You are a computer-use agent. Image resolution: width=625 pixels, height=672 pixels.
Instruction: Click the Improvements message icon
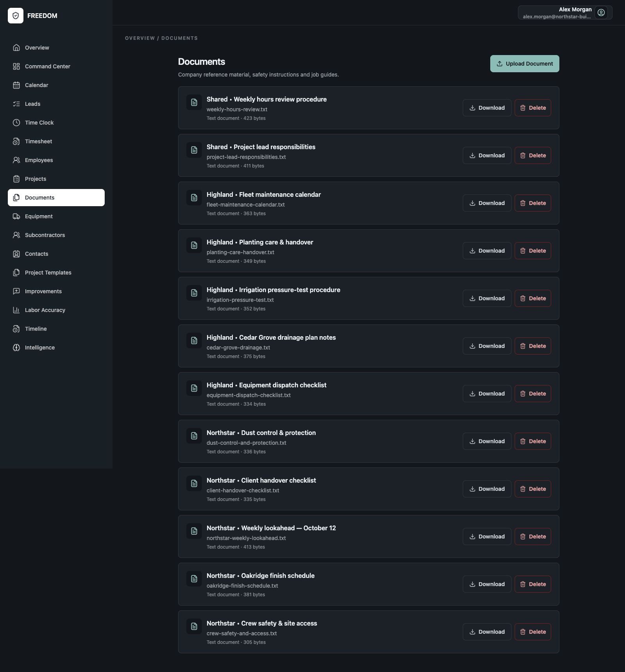pyautogui.click(x=16, y=291)
